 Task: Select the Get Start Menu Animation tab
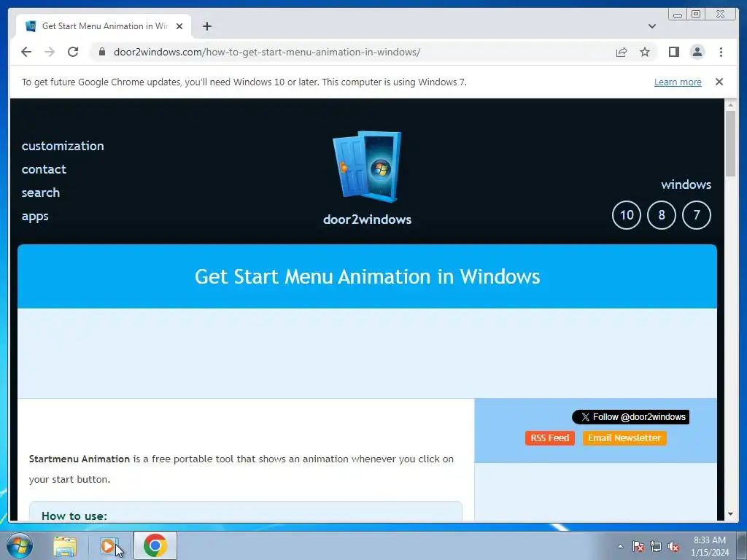click(x=104, y=26)
